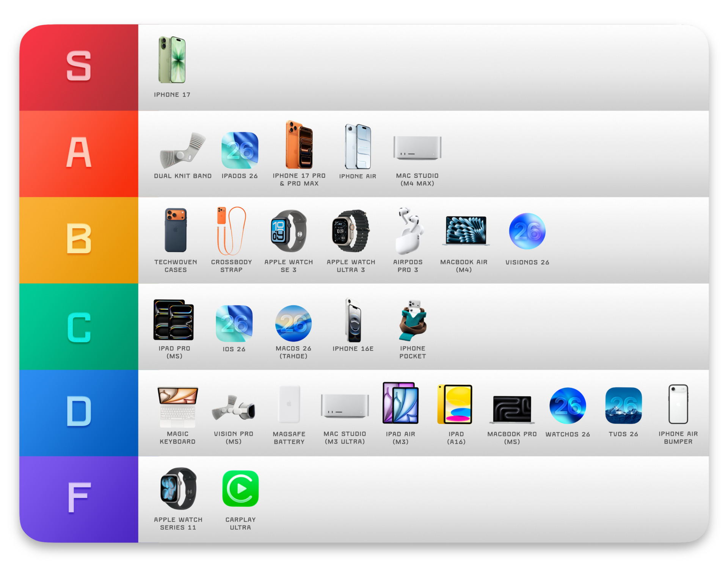
Task: Click the "MAC STUDIO (M4 MAX)" caption
Action: click(x=417, y=180)
